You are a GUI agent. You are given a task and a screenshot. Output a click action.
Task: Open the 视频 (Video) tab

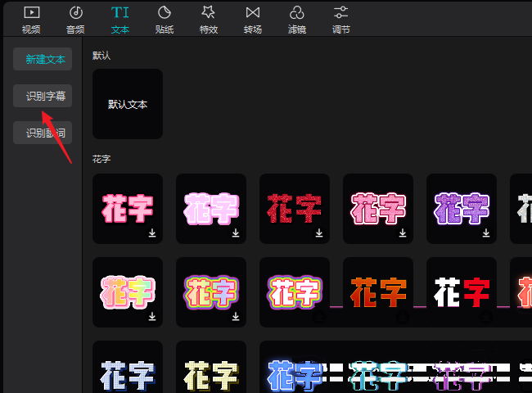click(x=31, y=20)
